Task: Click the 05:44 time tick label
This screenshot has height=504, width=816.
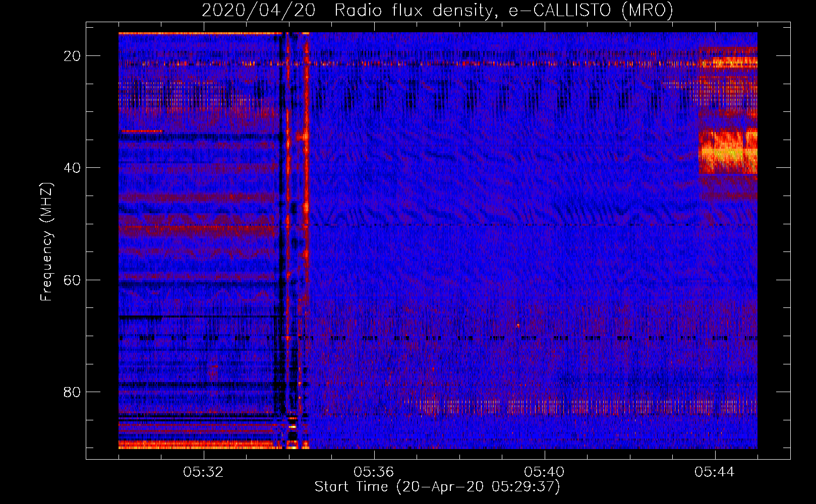Action: 715,472
